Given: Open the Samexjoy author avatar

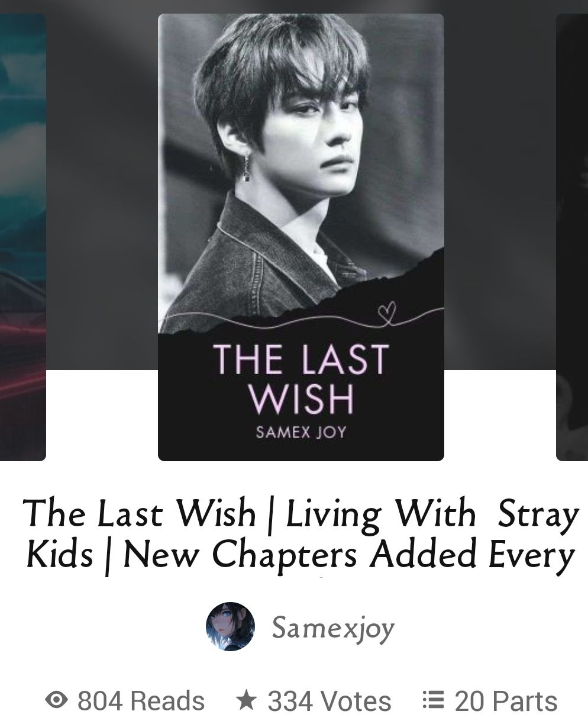Looking at the screenshot, I should 230,627.
